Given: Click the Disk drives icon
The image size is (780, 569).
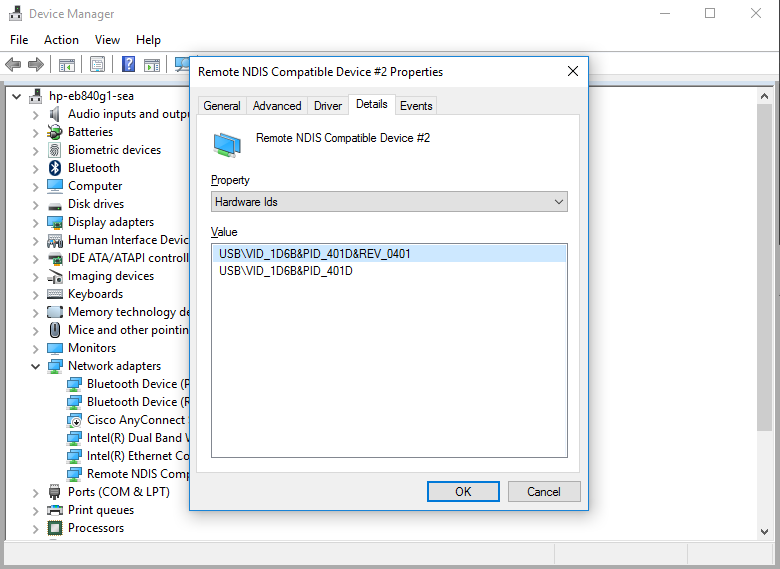Looking at the screenshot, I should coord(55,205).
